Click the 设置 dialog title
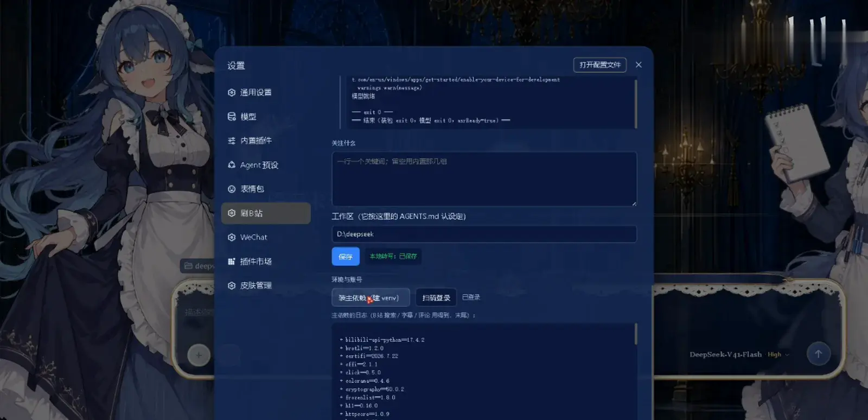 tap(236, 66)
